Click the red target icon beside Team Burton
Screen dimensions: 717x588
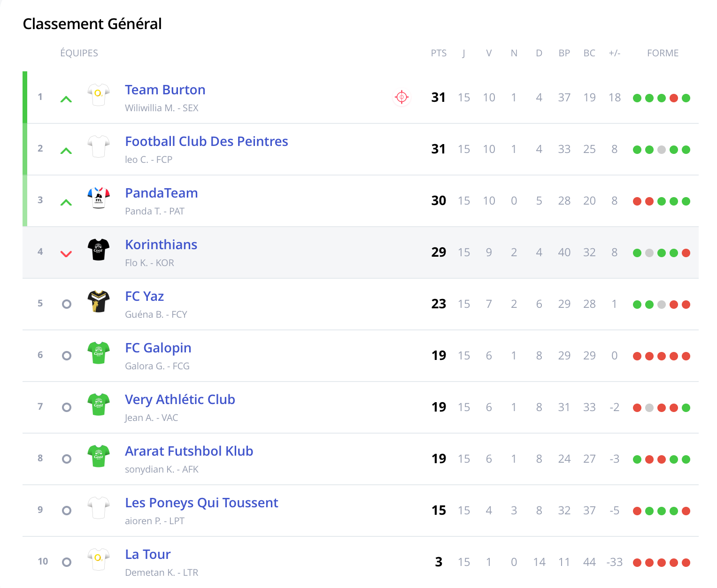pyautogui.click(x=401, y=97)
